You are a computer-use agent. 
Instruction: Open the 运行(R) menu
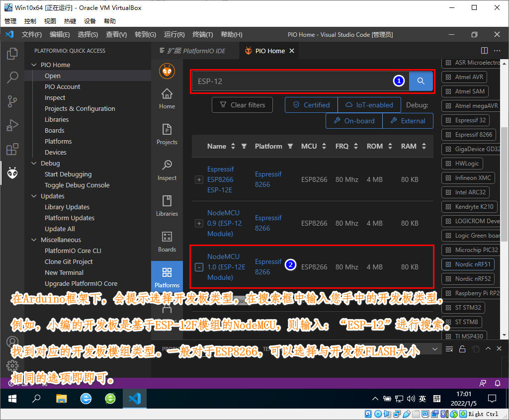pyautogui.click(x=174, y=34)
